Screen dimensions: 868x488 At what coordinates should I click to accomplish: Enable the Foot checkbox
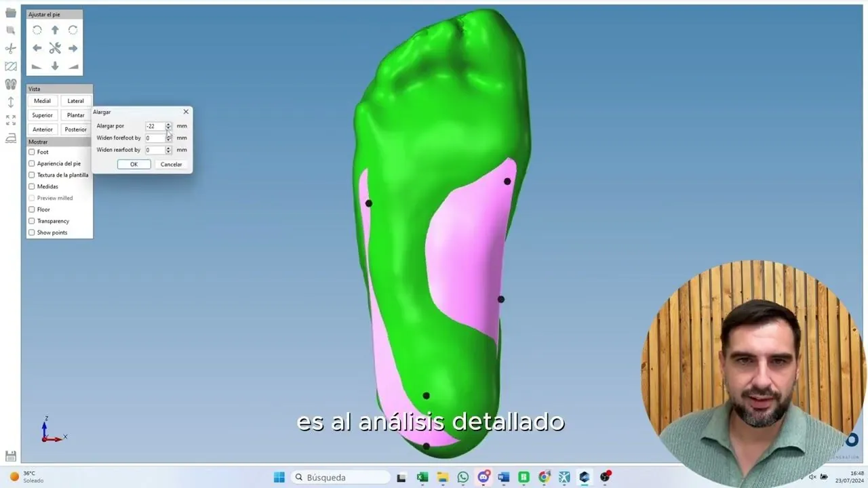click(31, 152)
